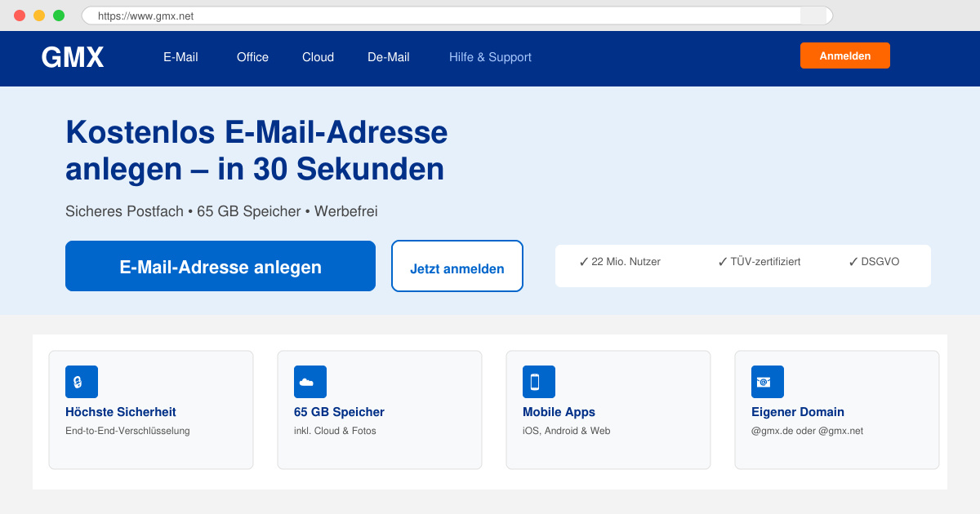The image size is (980, 514).
Task: Go to the Cloud navigation item
Action: [318, 57]
